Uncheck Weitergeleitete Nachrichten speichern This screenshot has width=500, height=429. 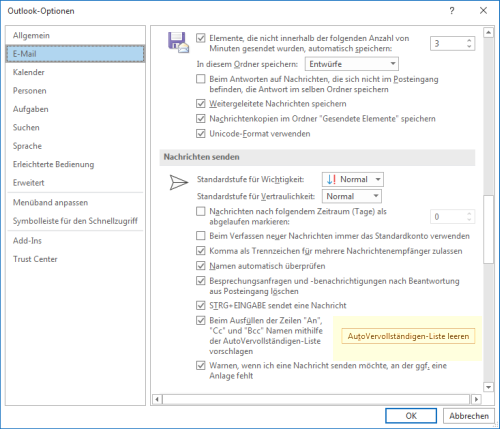tap(201, 104)
